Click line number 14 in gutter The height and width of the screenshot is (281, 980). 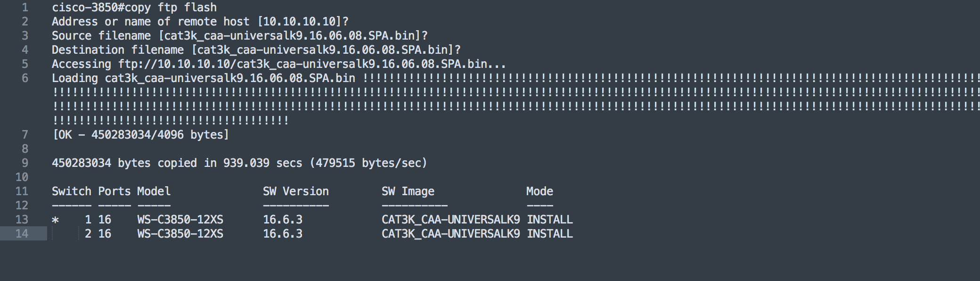pyautogui.click(x=22, y=234)
